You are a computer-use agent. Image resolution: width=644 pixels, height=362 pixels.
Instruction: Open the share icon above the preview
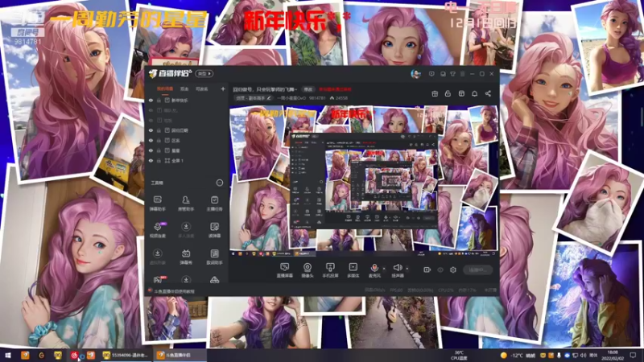[x=488, y=93]
